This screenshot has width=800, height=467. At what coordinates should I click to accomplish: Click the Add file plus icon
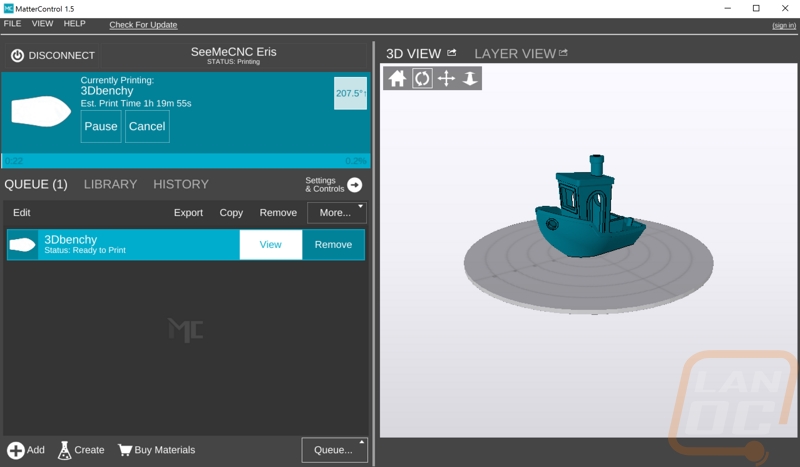pyautogui.click(x=16, y=450)
